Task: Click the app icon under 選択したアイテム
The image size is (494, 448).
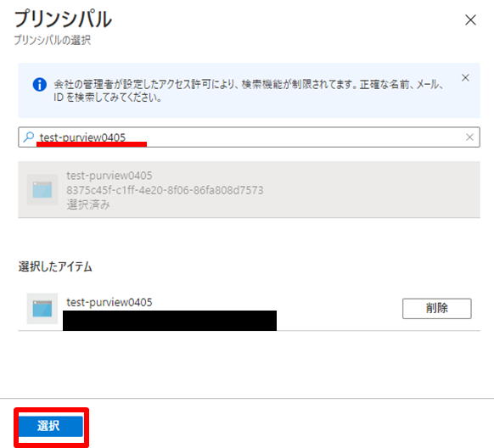Action: (42, 309)
